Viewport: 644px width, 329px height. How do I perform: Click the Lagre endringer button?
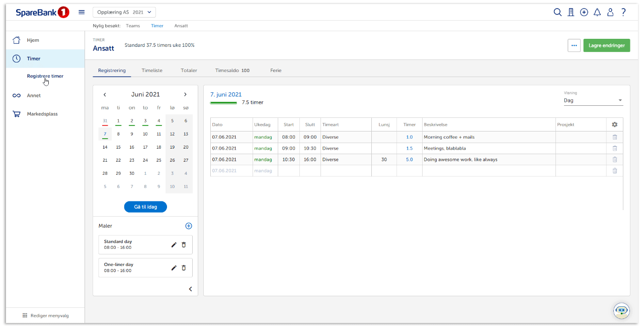(606, 45)
